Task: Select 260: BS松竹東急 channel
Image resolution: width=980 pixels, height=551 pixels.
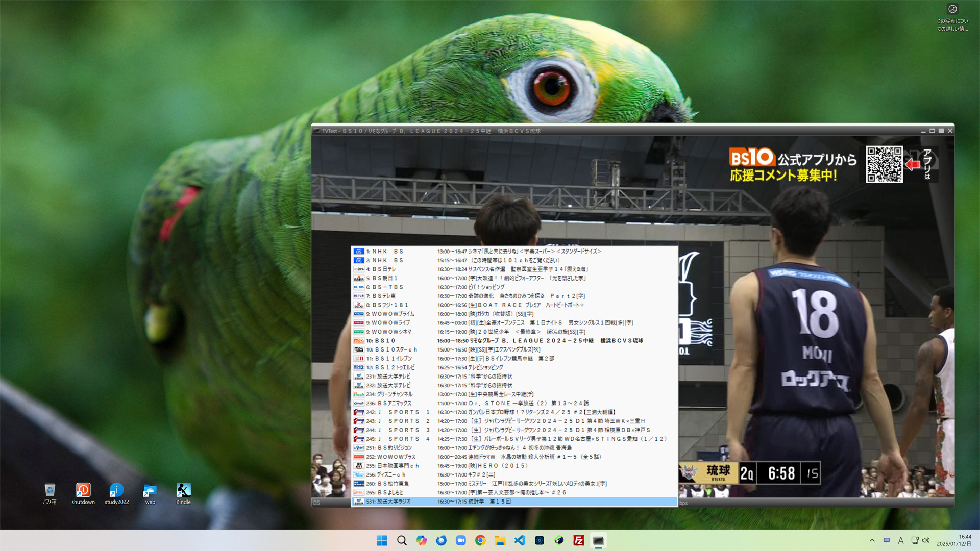Action: tap(514, 484)
